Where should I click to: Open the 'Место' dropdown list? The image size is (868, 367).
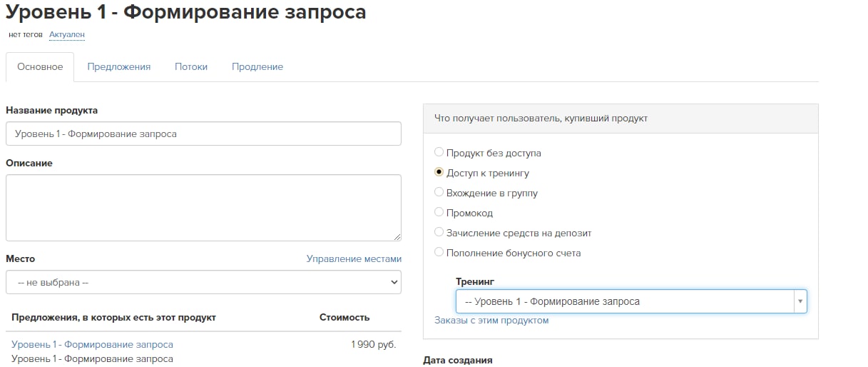[x=203, y=282]
